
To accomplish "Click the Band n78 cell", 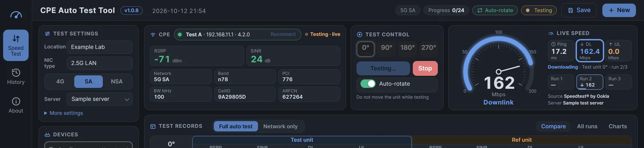I will tap(245, 77).
